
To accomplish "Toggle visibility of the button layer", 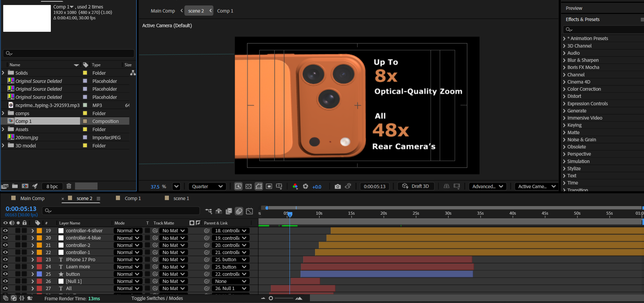I will tap(5, 274).
